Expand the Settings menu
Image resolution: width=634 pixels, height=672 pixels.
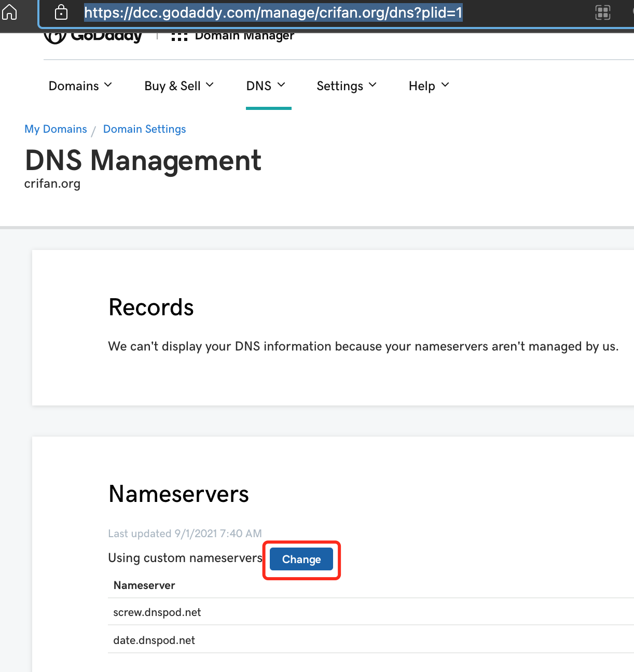pos(347,86)
